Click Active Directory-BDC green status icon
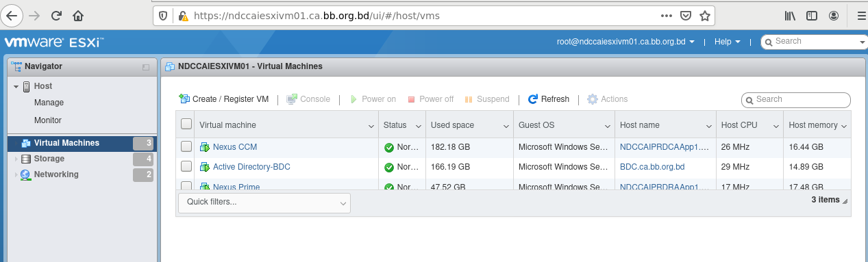The image size is (868, 262). click(389, 167)
